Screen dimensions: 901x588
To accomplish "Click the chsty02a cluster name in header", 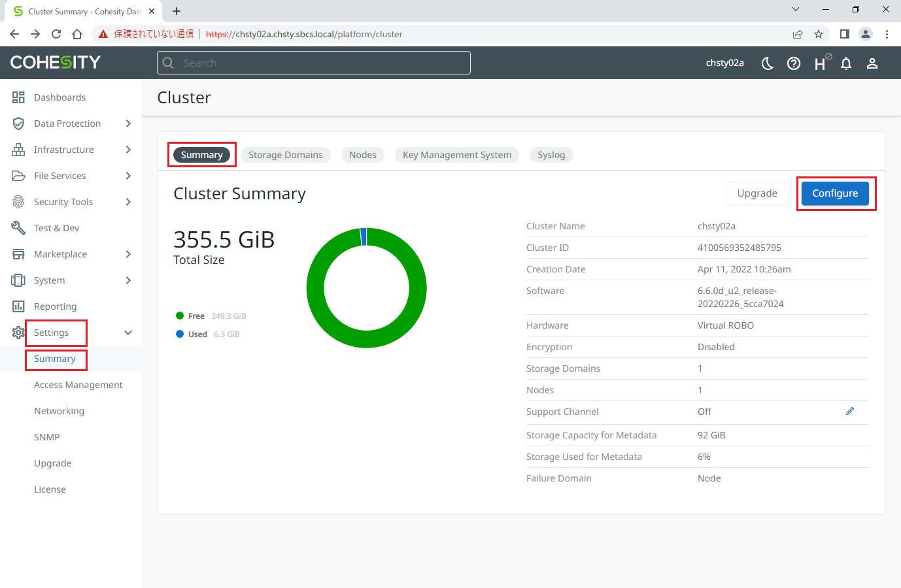I will (725, 63).
